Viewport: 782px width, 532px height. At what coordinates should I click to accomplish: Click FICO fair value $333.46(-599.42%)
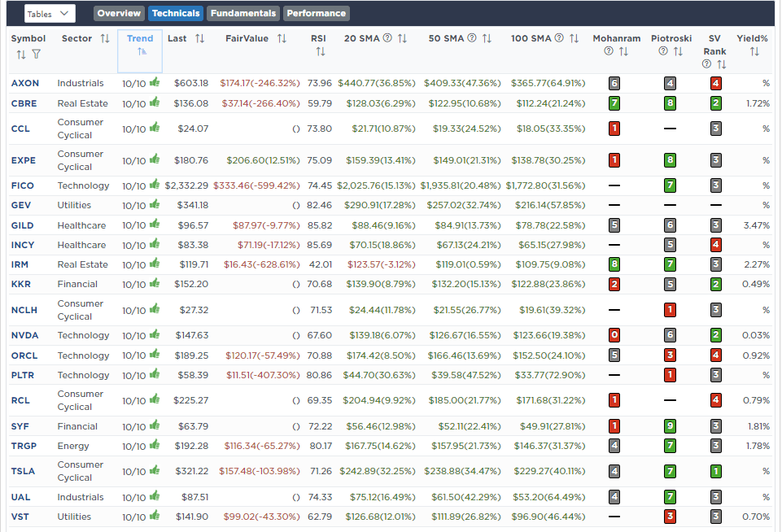tap(256, 185)
